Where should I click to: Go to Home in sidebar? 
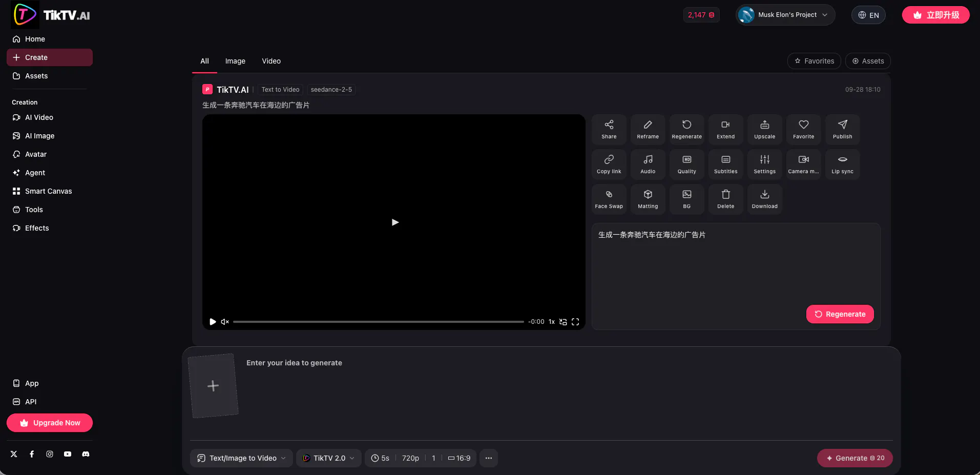tap(50, 39)
